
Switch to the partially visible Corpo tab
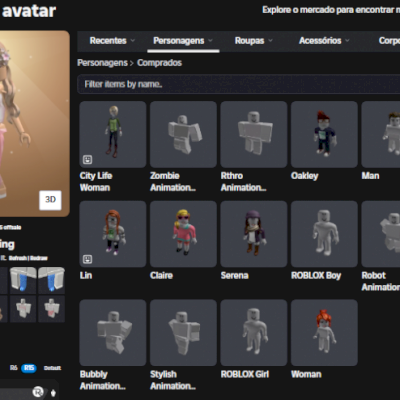click(389, 41)
